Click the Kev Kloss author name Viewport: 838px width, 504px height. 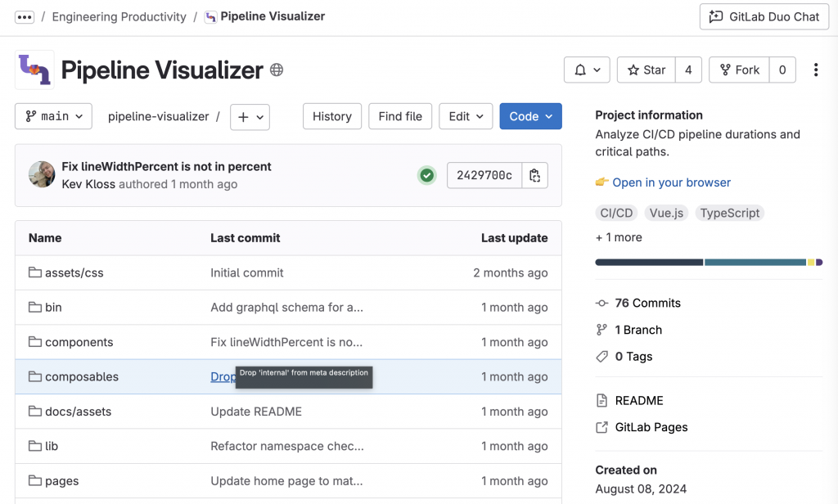pos(88,184)
